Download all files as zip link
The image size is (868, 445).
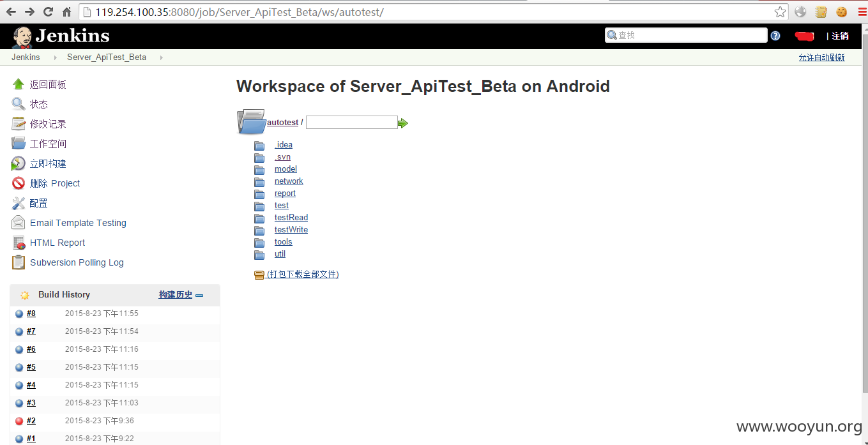click(303, 275)
